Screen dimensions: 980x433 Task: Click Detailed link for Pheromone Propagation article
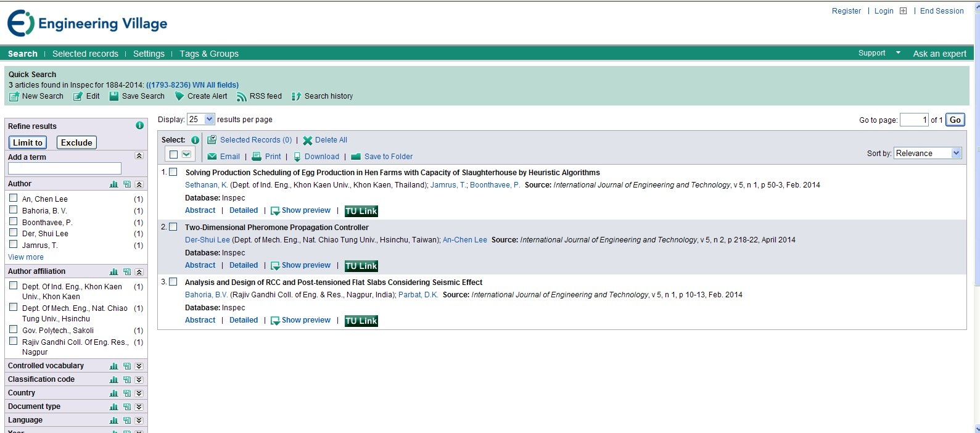tap(244, 265)
